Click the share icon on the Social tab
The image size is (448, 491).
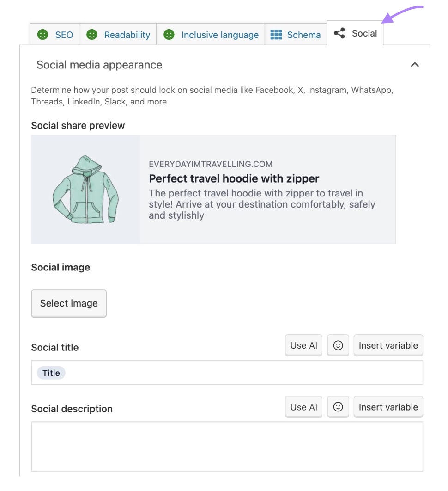[340, 33]
